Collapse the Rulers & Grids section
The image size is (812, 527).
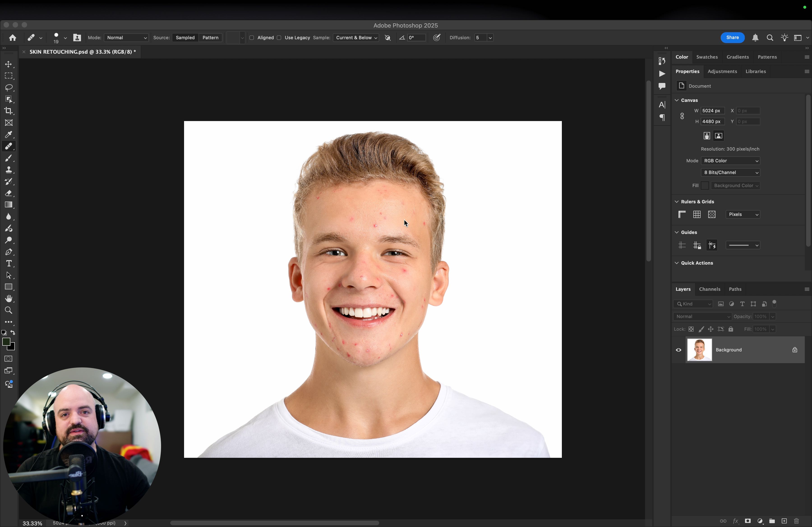(x=676, y=202)
